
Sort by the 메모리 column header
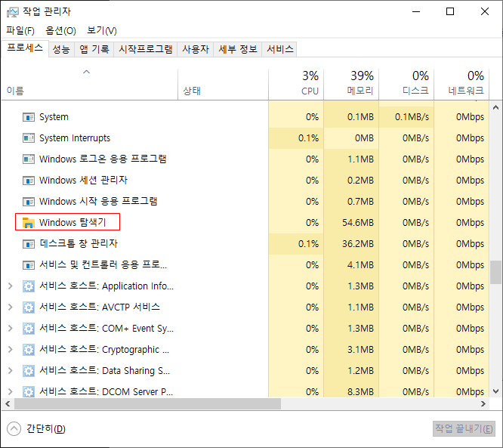[351, 84]
